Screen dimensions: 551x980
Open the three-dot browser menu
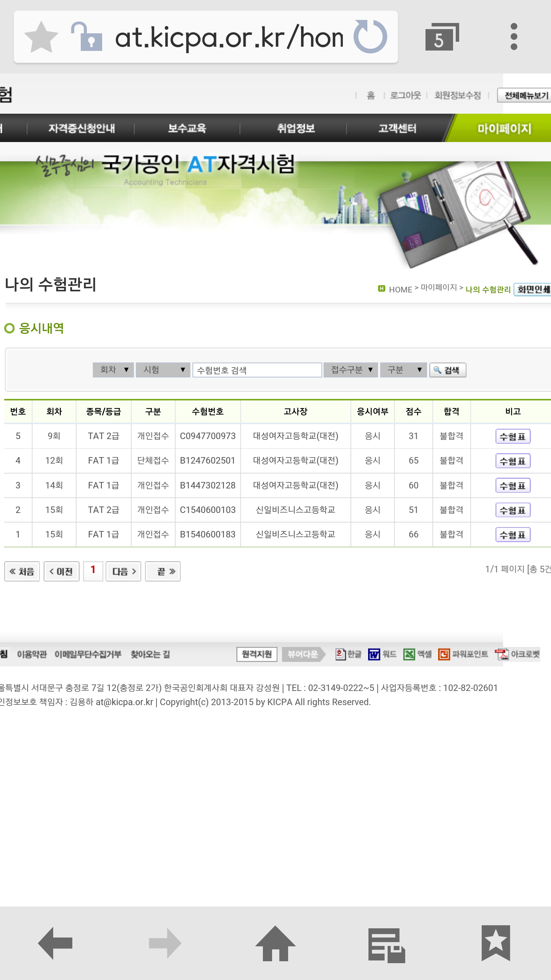click(x=514, y=37)
